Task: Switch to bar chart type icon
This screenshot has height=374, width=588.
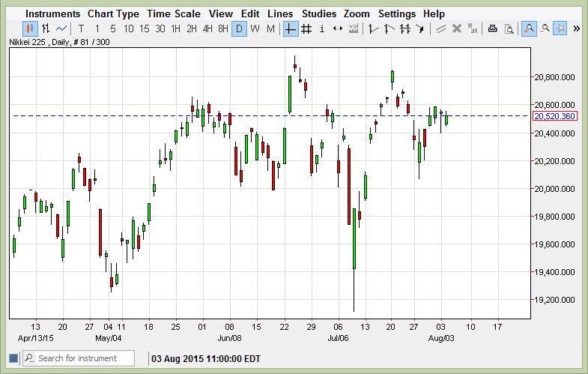Action: pyautogui.click(x=46, y=28)
